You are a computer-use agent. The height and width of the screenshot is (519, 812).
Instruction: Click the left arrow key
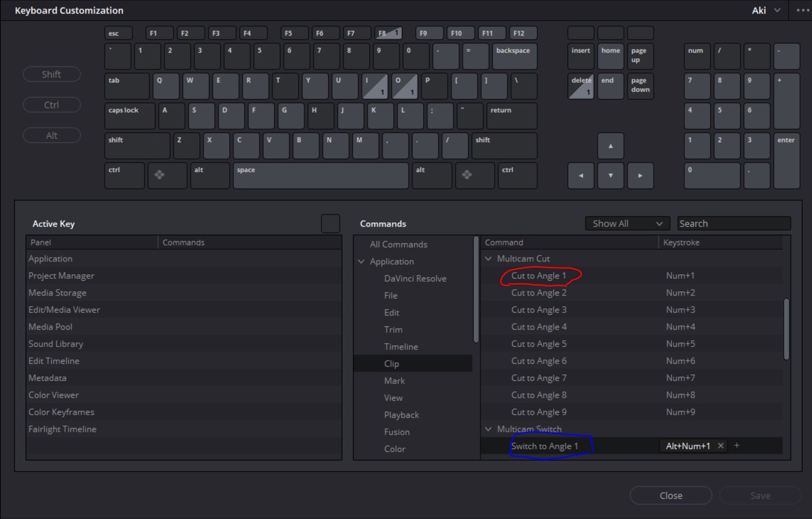pyautogui.click(x=581, y=176)
